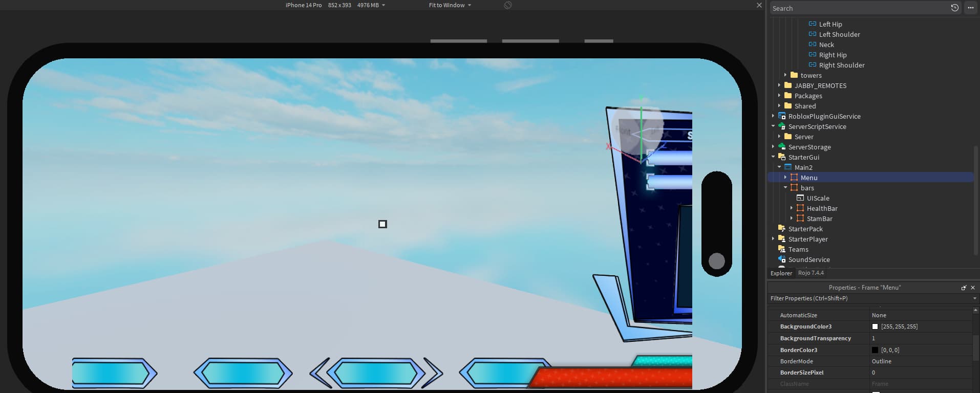This screenshot has width=980, height=393.
Task: Expand the StamBar node
Action: pyautogui.click(x=792, y=219)
